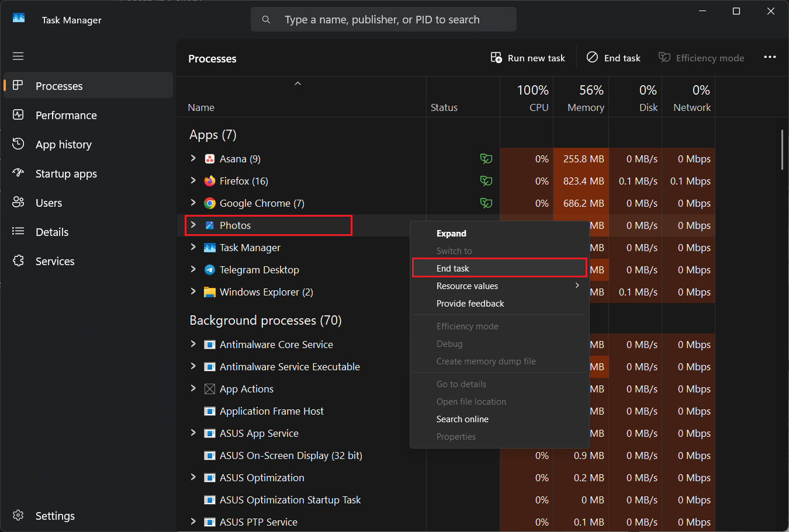This screenshot has height=532, width=789.
Task: Click the hamburger navigation menu icon
Action: [18, 56]
